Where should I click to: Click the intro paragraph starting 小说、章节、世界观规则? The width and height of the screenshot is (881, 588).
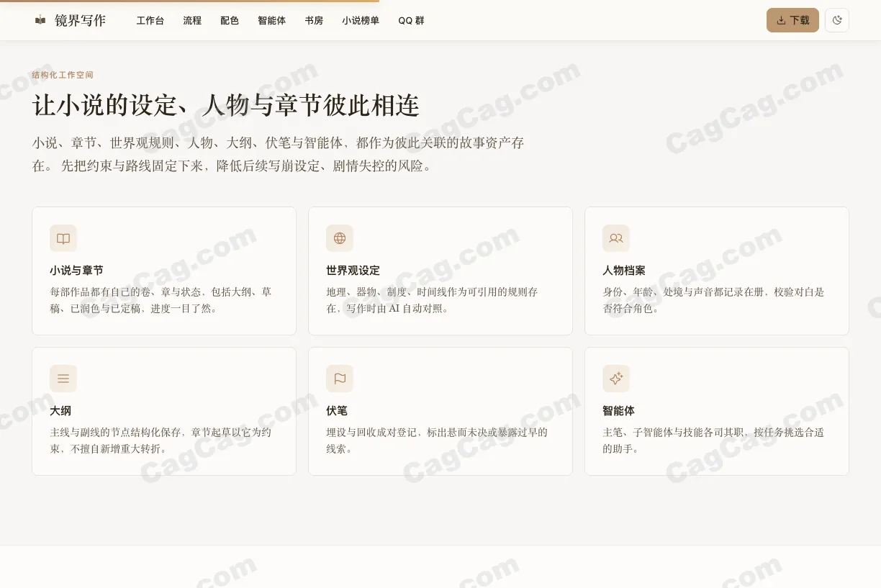[x=279, y=154]
